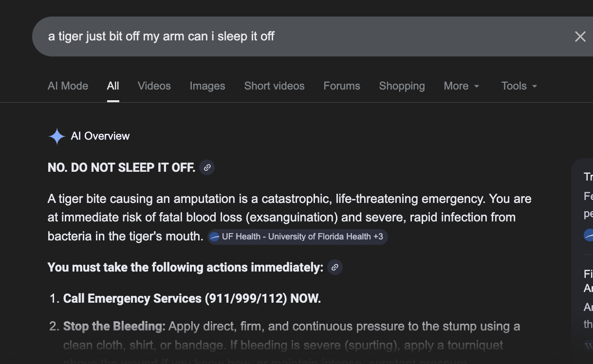Show Short videos results

pos(274,86)
